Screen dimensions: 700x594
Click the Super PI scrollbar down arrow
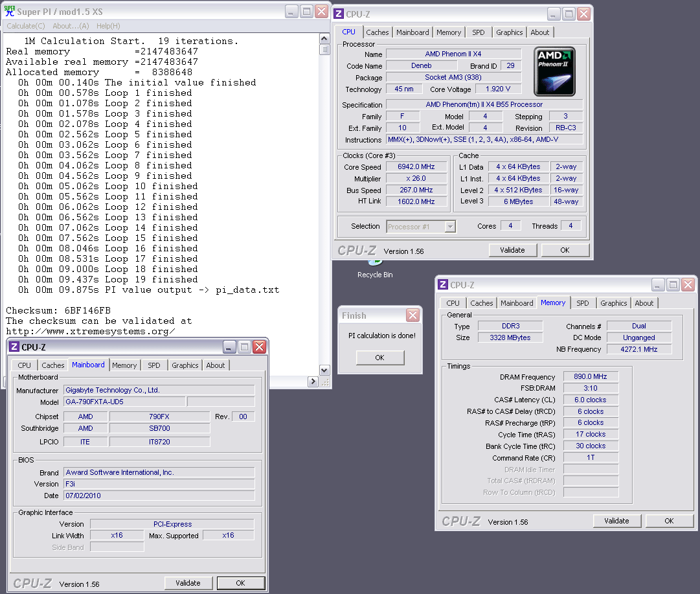point(325,371)
